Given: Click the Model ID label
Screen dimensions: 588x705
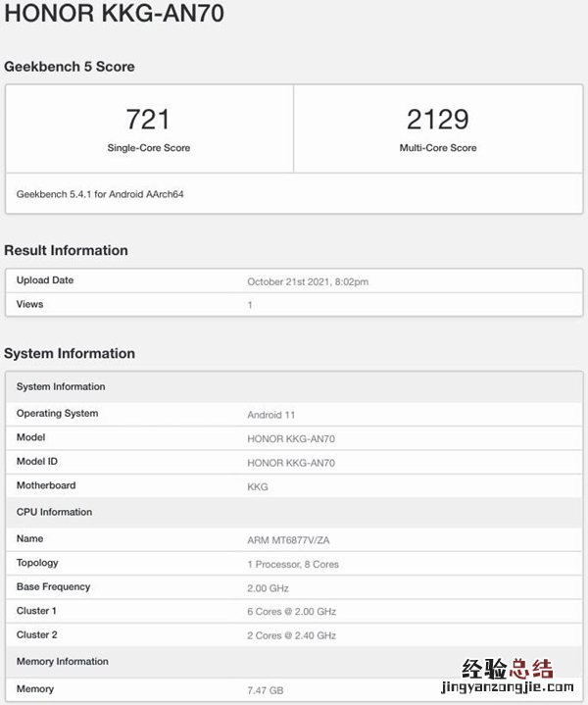Looking at the screenshot, I should (37, 461).
